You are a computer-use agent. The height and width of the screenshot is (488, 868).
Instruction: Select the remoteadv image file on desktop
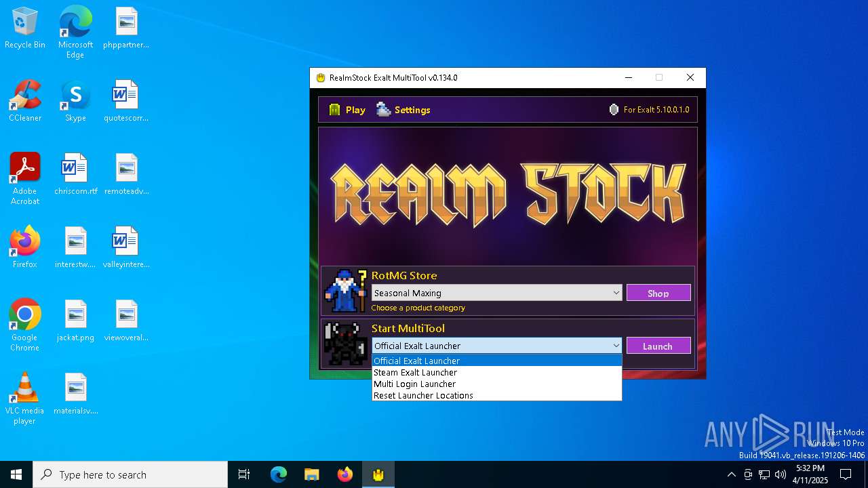click(126, 174)
